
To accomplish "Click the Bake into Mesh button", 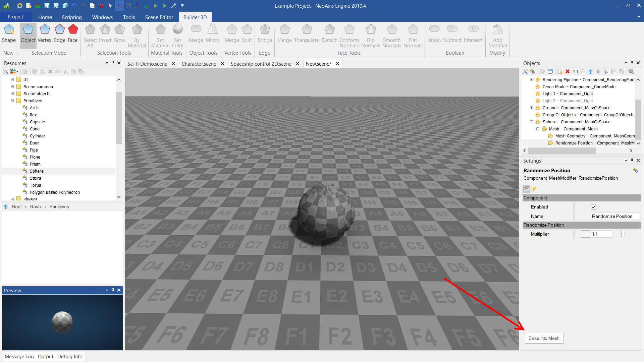I will pyautogui.click(x=544, y=338).
